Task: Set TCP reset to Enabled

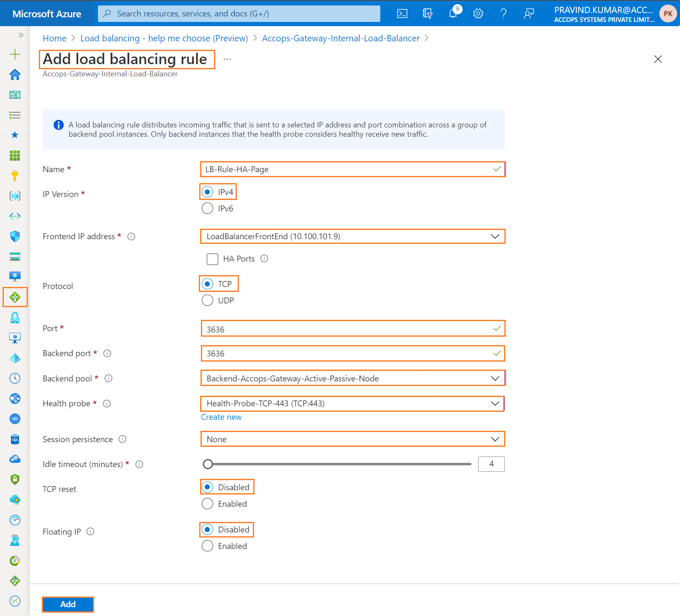Action: click(x=207, y=504)
